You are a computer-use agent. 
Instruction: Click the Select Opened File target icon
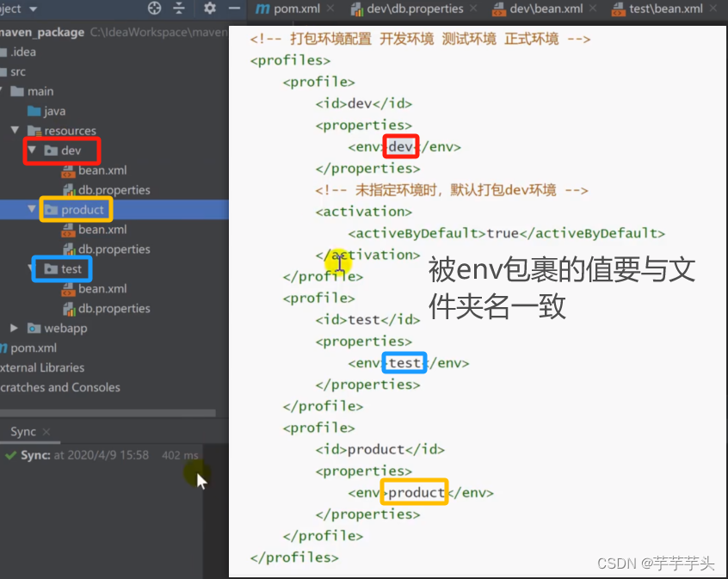(x=155, y=9)
